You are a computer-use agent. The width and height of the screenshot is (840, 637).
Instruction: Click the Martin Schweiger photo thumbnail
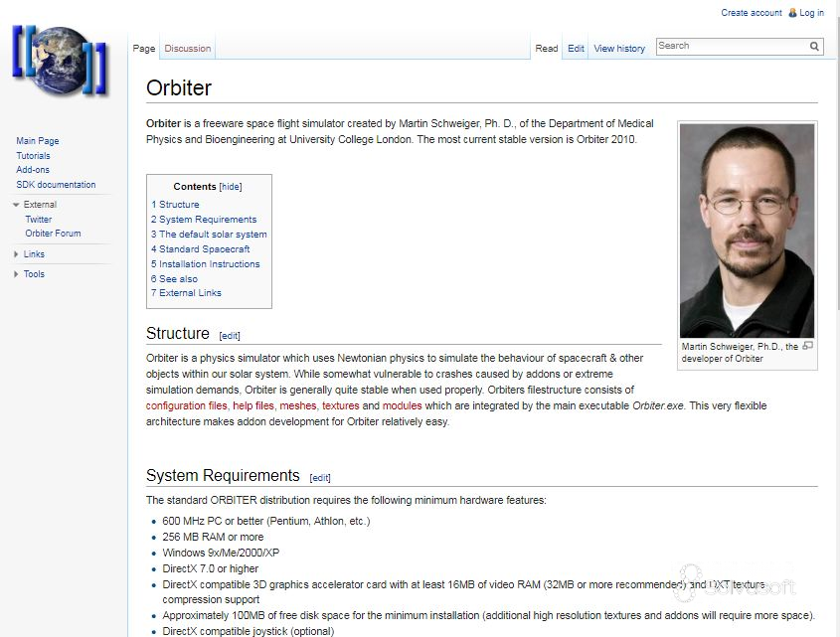(x=747, y=231)
